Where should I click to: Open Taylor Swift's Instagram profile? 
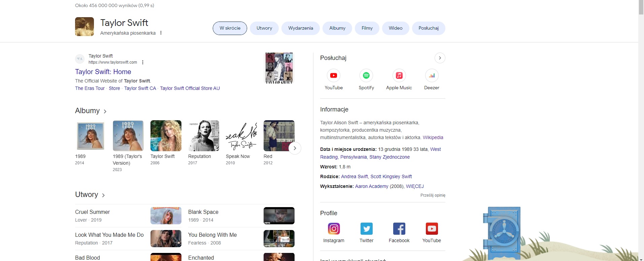point(334,233)
